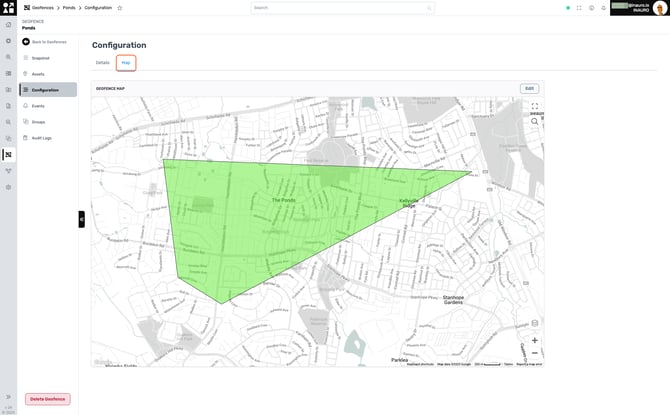Select the Geofences icon highlighted in left rail
670x415 pixels.
[8, 155]
